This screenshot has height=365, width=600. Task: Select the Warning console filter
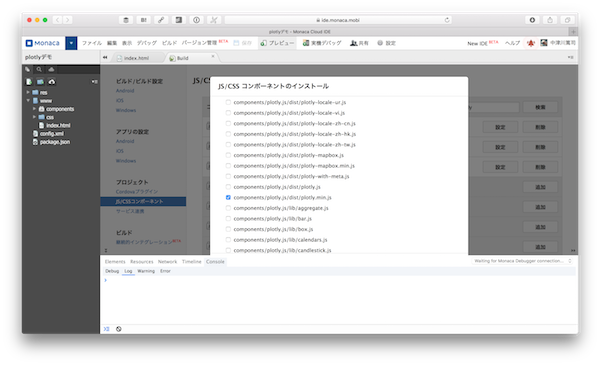(146, 271)
